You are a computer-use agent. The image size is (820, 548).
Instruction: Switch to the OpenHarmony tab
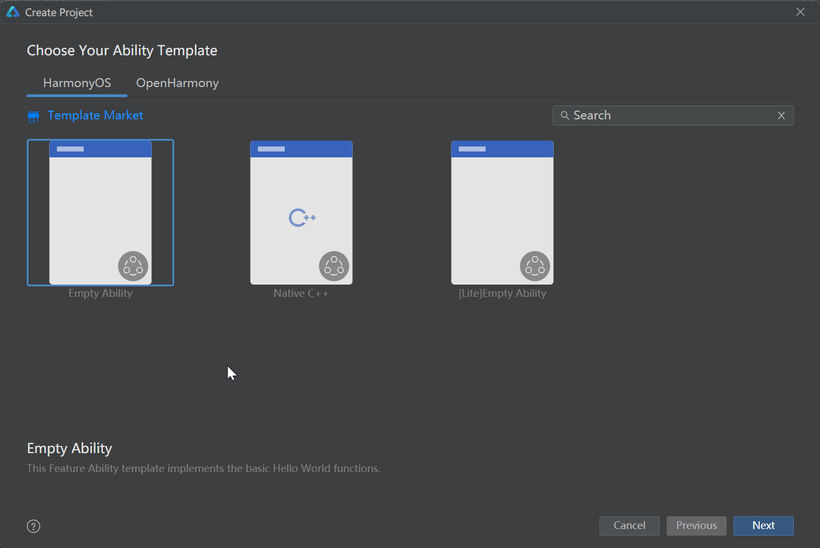coord(177,83)
